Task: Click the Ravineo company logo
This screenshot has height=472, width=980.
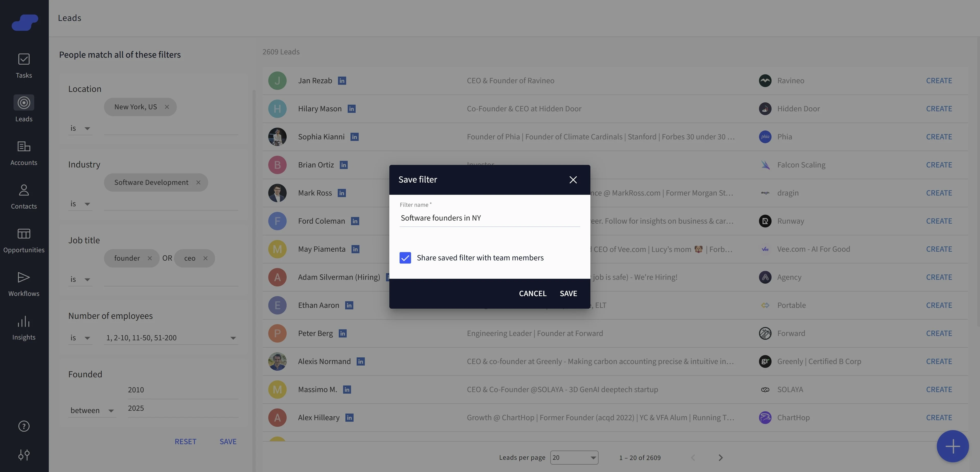Action: coord(765,81)
